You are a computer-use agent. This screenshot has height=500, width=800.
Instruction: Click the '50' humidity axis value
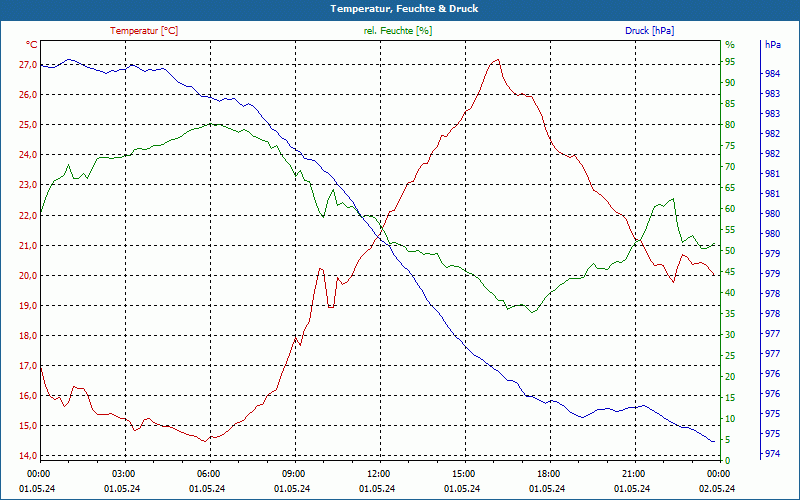pos(730,251)
